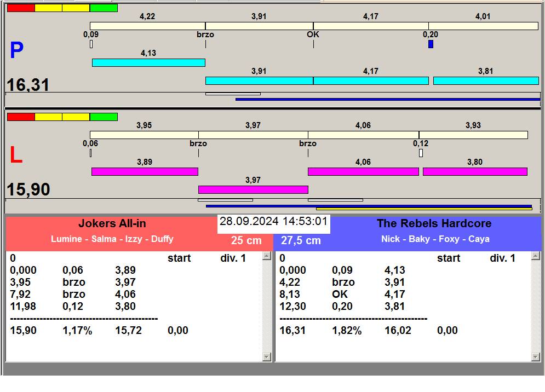Screen dimensions: 545x392
Task: Click the 27,5 cm jump height label
Action: click(301, 241)
